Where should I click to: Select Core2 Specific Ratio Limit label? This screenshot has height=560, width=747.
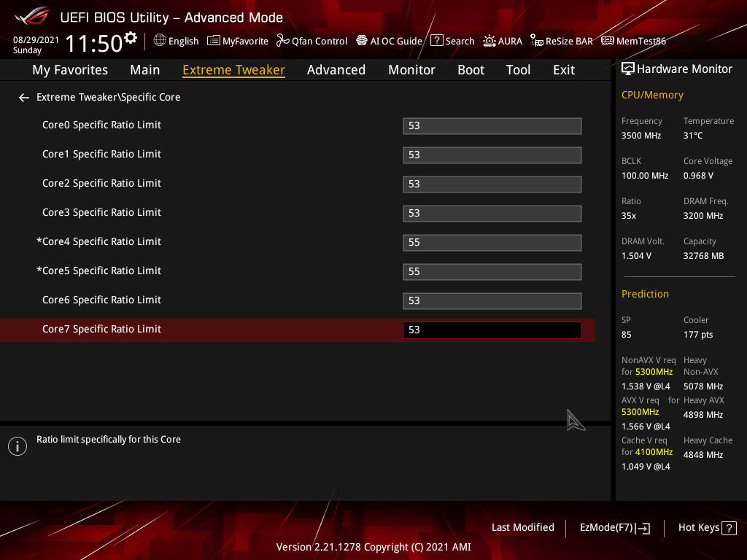pos(101,183)
